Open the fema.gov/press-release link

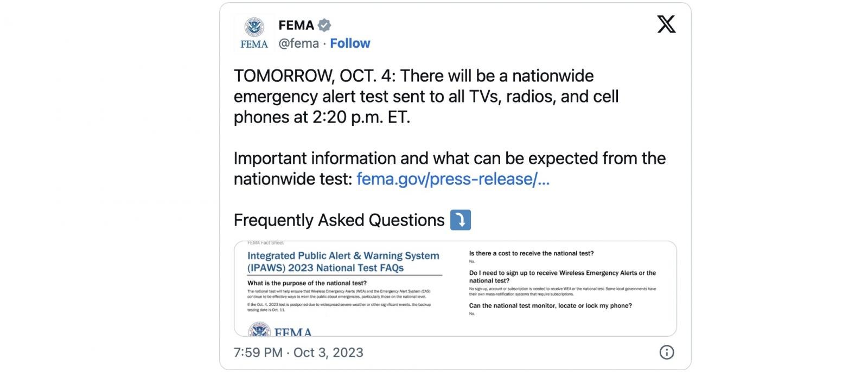click(453, 179)
